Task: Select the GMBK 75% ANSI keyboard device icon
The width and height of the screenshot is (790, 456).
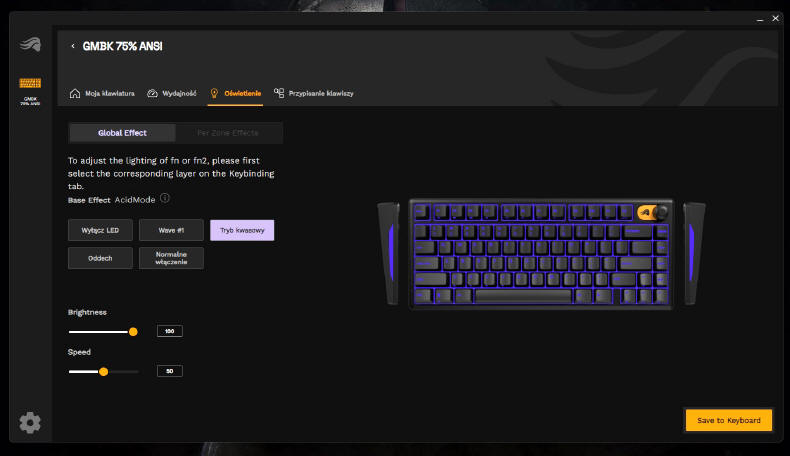Action: click(x=30, y=83)
